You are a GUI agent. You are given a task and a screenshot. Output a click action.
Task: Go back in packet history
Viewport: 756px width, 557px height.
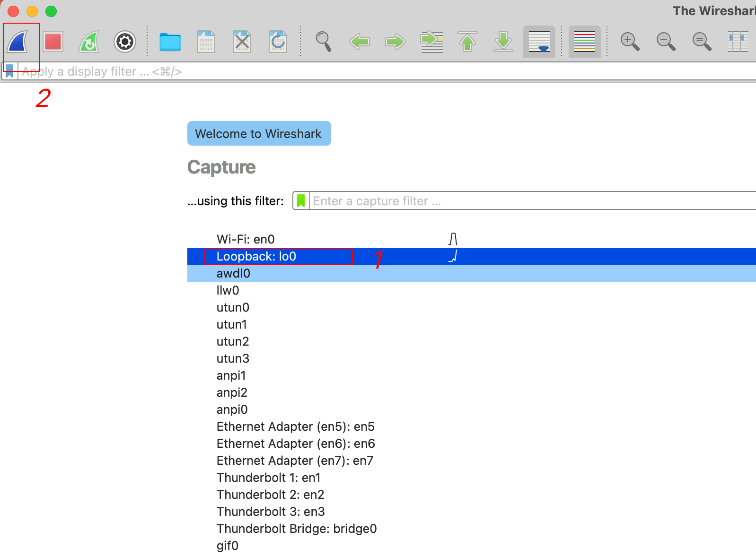tap(360, 42)
